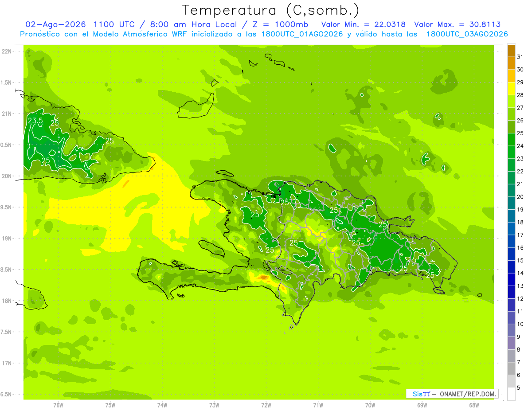This screenshot has height=411, width=532.
Task: Click the "22" color scale label
Action: click(520, 171)
